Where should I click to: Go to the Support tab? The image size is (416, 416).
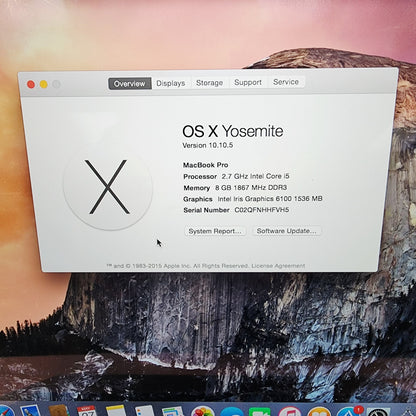point(248,82)
